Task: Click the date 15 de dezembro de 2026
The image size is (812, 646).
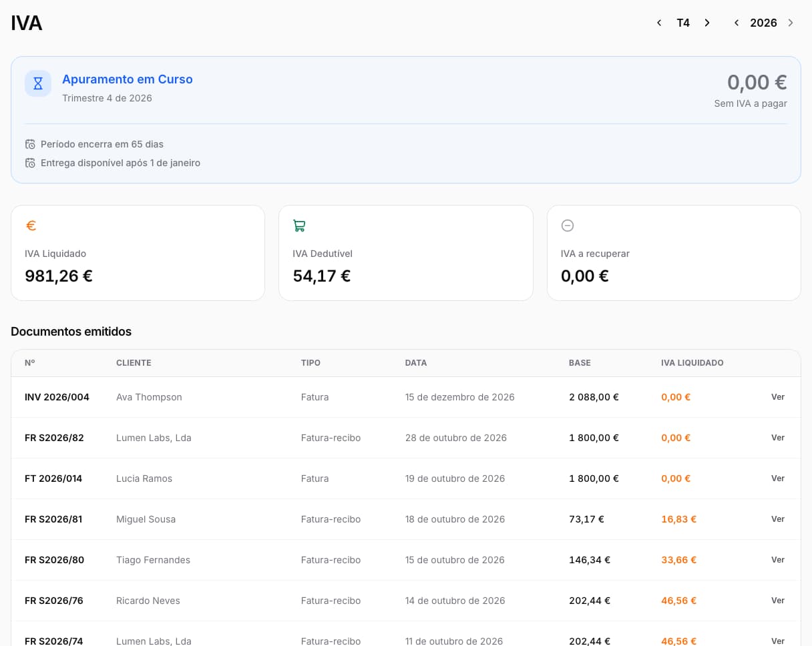Action: [460, 397]
